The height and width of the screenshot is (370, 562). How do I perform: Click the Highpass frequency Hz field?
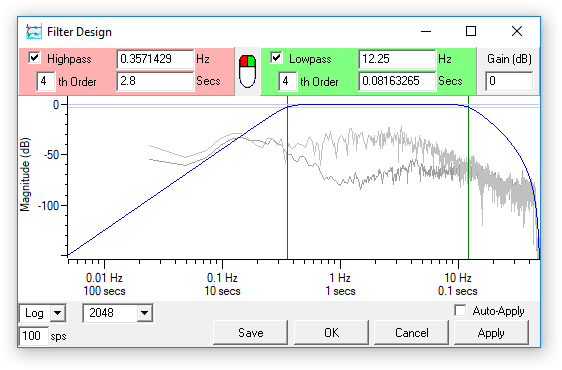[155, 59]
